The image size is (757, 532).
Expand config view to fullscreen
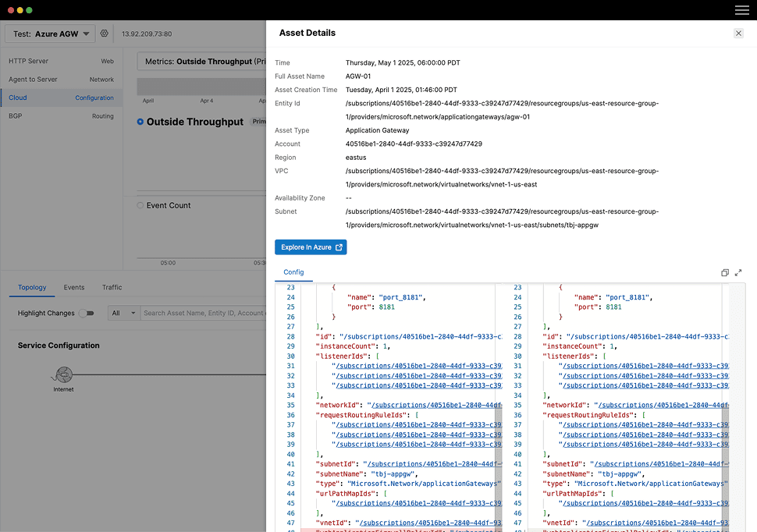[x=738, y=272]
